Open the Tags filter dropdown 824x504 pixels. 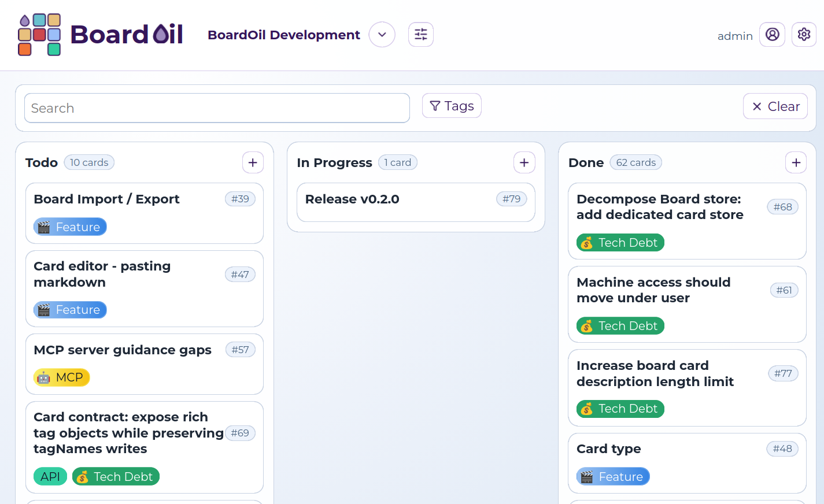pos(452,106)
